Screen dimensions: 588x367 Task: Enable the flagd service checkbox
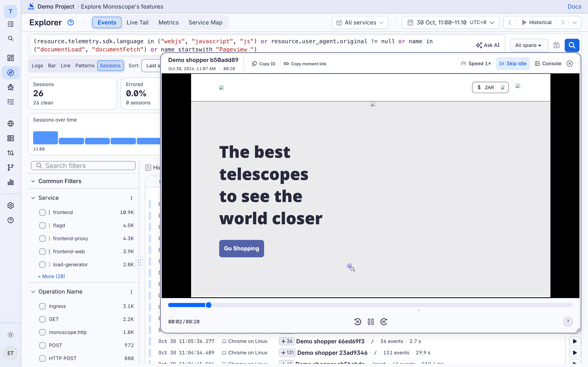pyautogui.click(x=42, y=226)
